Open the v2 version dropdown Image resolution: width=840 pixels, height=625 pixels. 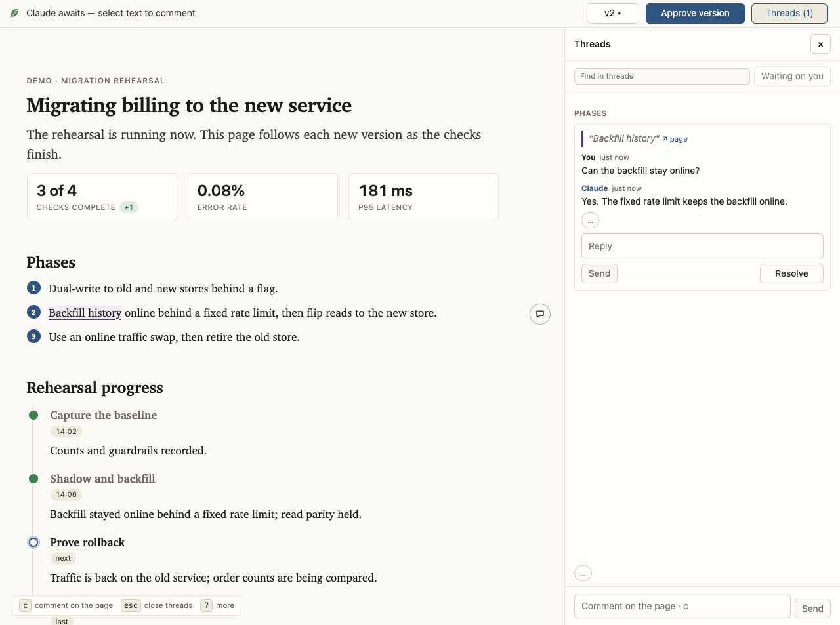click(x=612, y=13)
